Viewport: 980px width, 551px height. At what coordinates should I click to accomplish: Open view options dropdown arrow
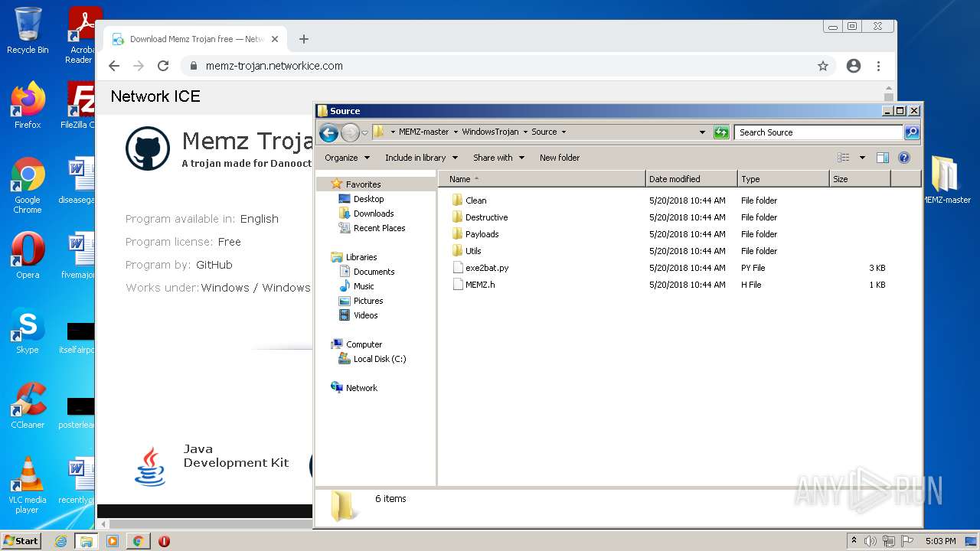[x=862, y=158]
